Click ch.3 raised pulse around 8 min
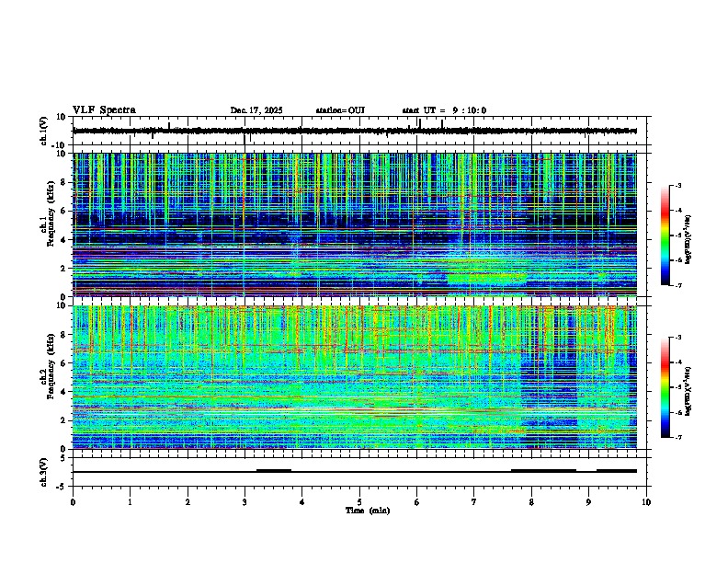This screenshot has width=728, height=563. coord(543,471)
